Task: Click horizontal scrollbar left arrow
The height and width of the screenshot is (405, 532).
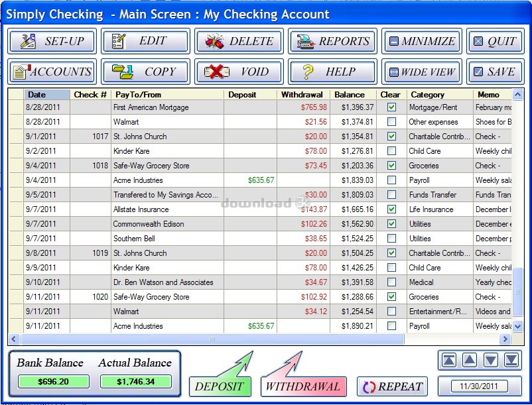Action: [x=14, y=339]
